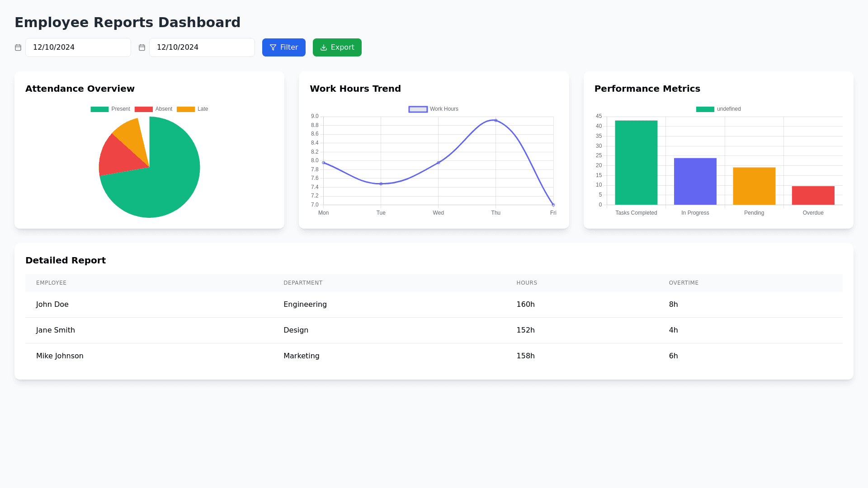868x488 pixels.
Task: Hide the Late series via legend
Action: click(193, 109)
